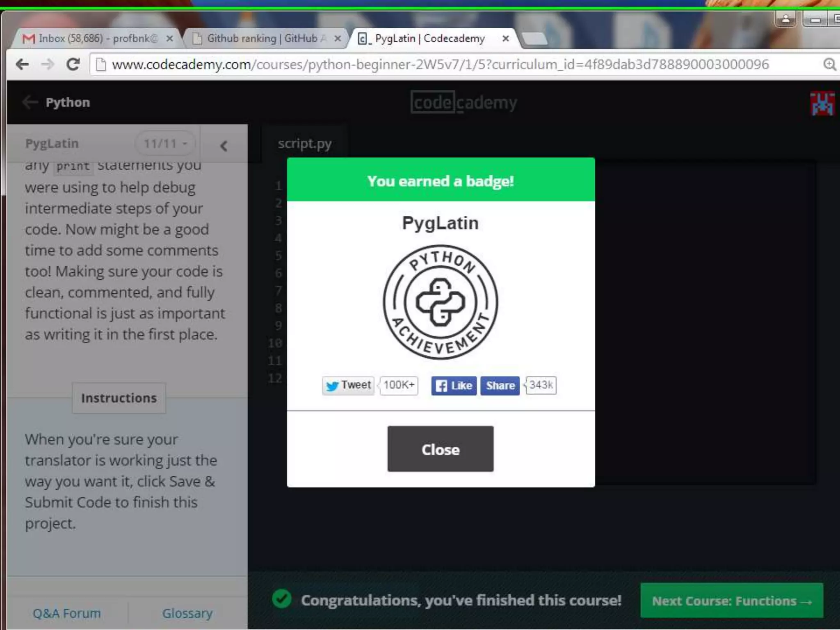This screenshot has width=840, height=630.
Task: Click the Codecademy logo
Action: coord(464,102)
